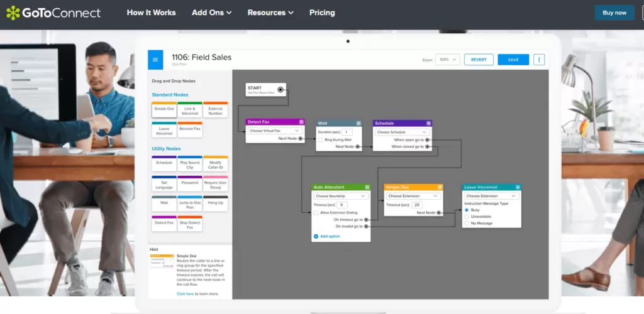Close the Auto Attendant node
The height and width of the screenshot is (314, 644).
(367, 187)
